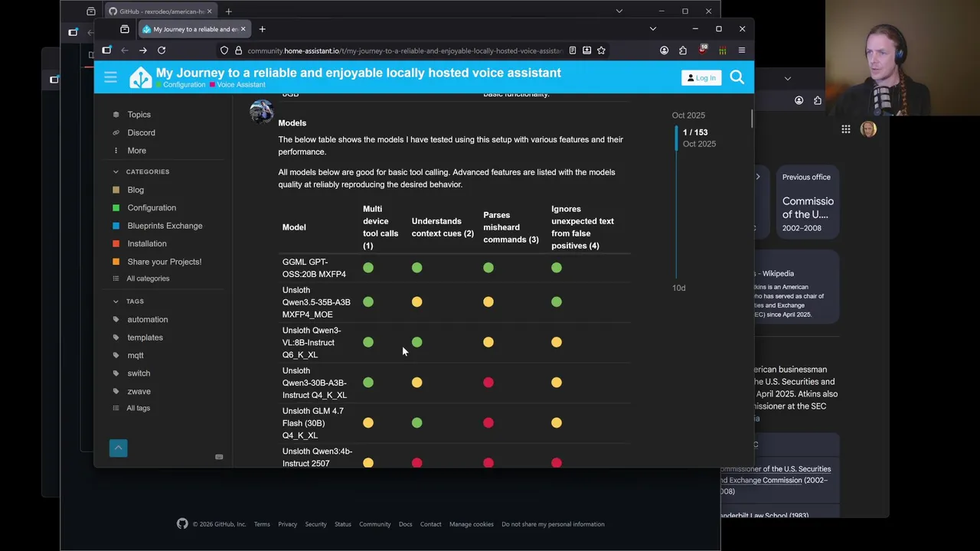Collapse the Categories section

116,171
